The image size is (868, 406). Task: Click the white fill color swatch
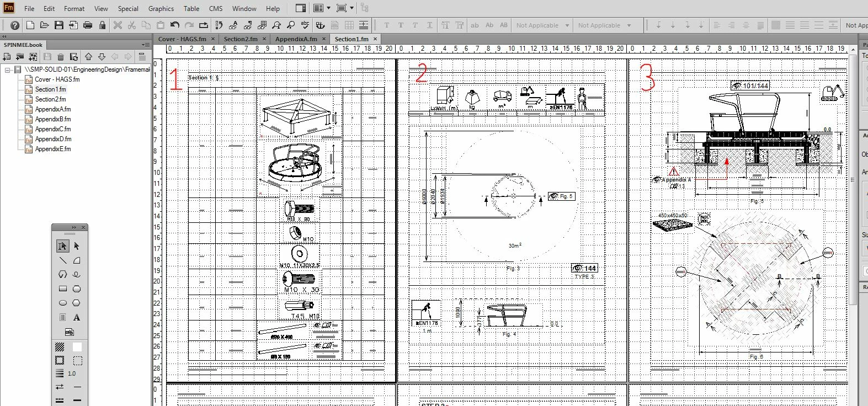coord(77,347)
